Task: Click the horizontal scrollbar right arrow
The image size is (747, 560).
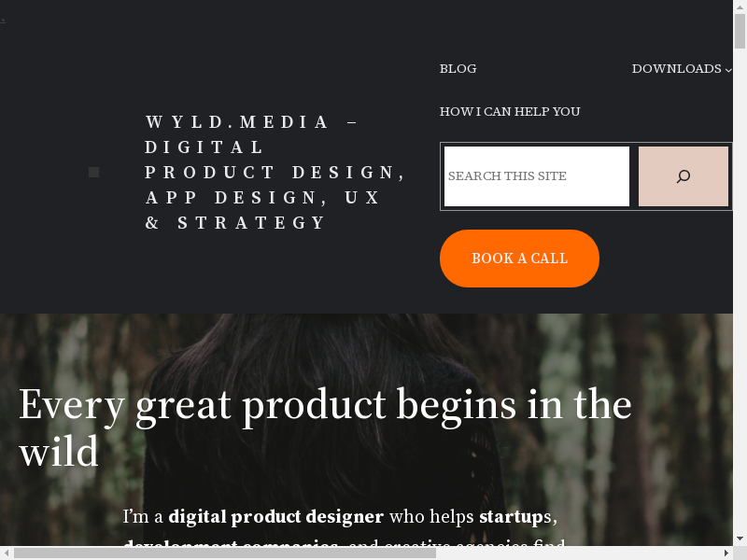Action: [726, 553]
